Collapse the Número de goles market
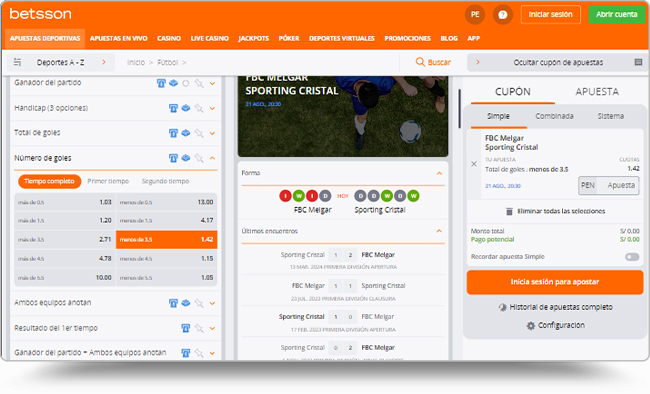 pyautogui.click(x=212, y=158)
